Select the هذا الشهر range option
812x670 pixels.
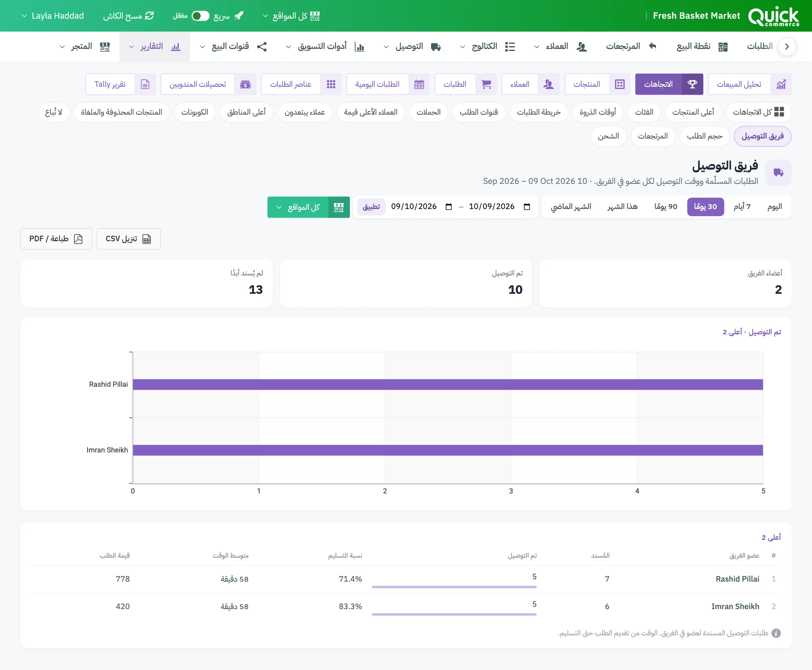pyautogui.click(x=623, y=207)
